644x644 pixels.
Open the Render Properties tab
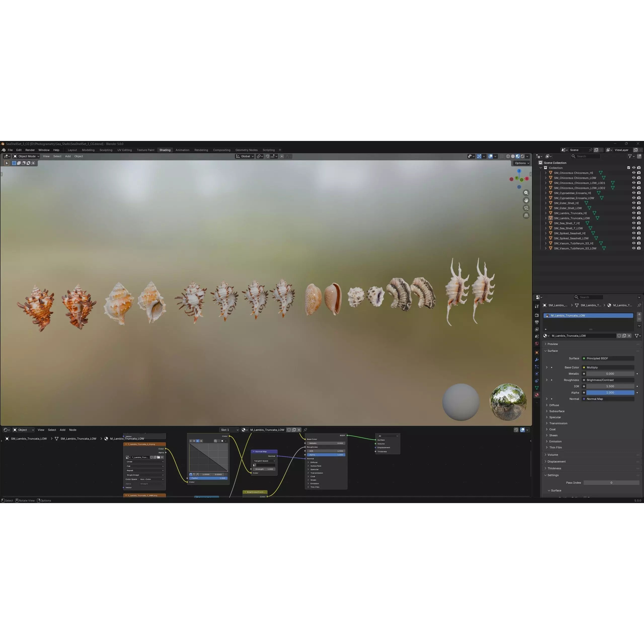pos(537,315)
